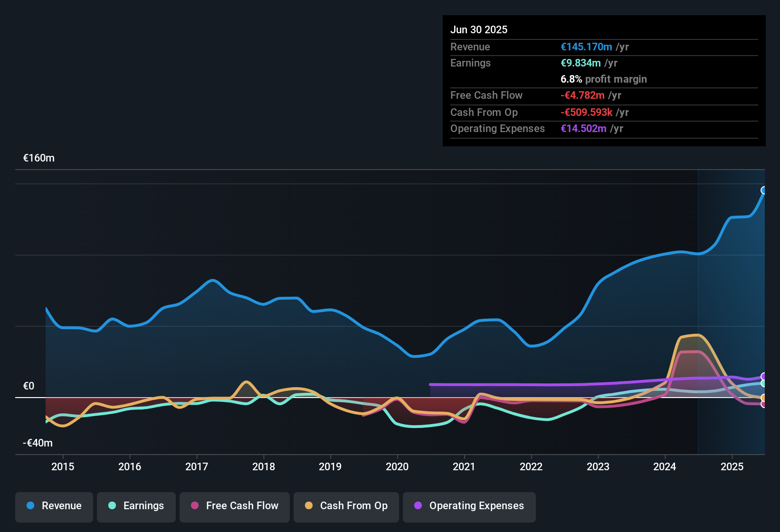The width and height of the screenshot is (780, 532).
Task: Click the teal Earnings dot in the legend
Action: 113,506
